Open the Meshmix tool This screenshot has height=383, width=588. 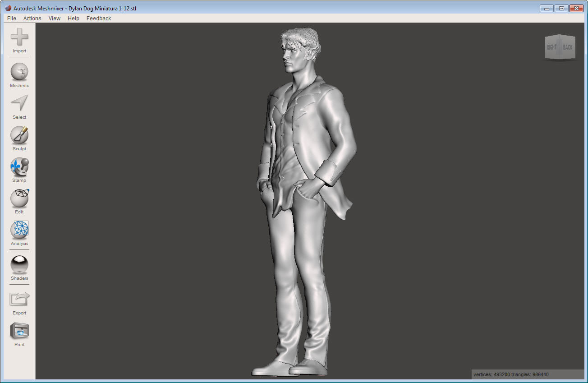point(19,72)
